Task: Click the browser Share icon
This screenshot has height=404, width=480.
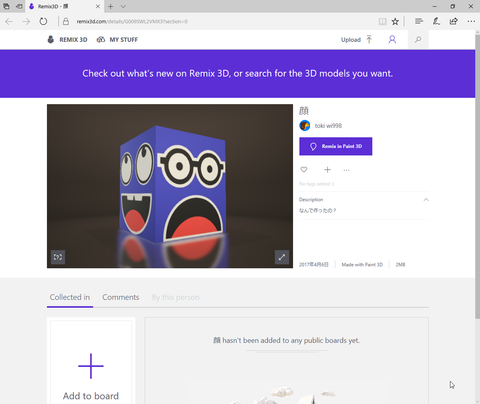Action: click(453, 21)
